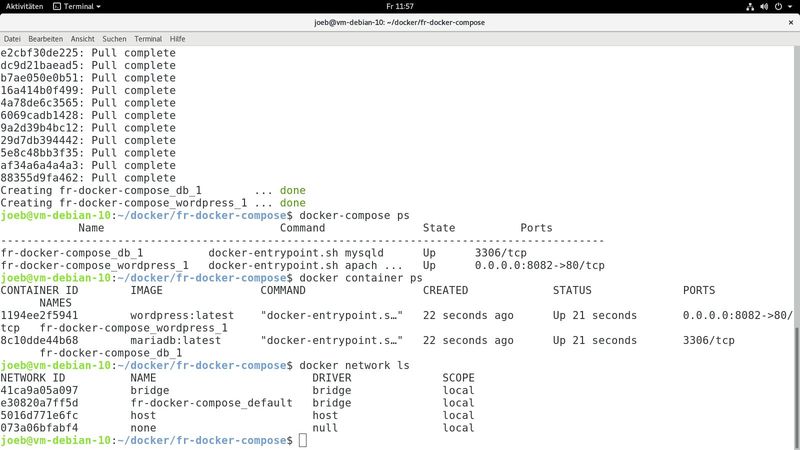Click the 'docker-compose ps' command text
Screen dimensions: 800x450
[x=355, y=215]
